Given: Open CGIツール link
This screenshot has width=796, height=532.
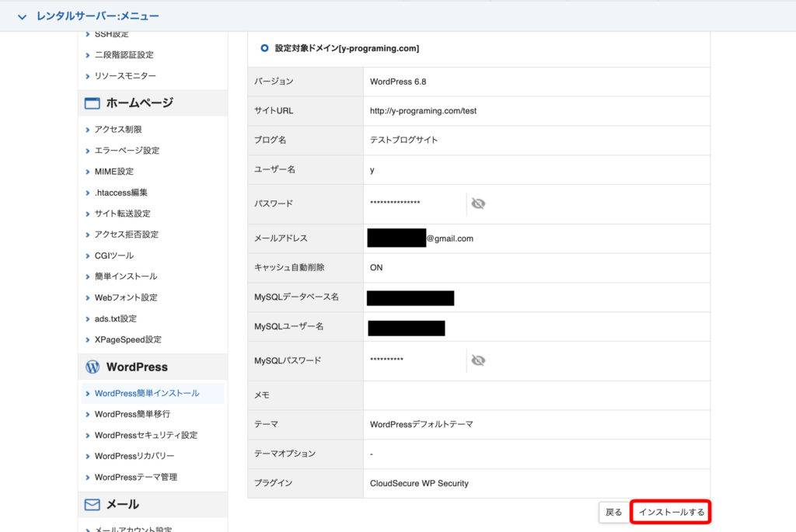Looking at the screenshot, I should tap(114, 256).
